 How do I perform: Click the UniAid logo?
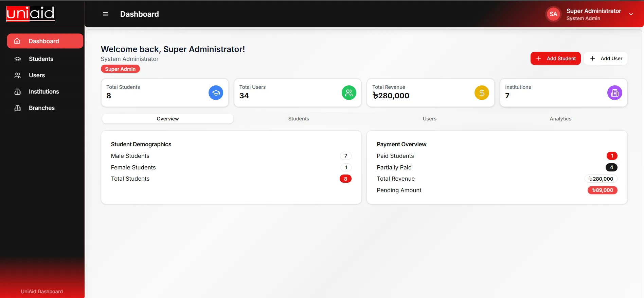point(31,14)
